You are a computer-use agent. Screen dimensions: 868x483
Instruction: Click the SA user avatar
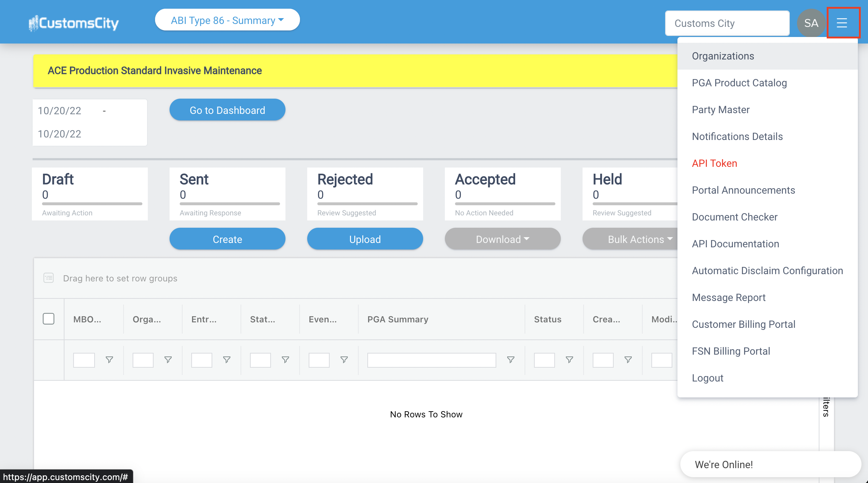coord(811,23)
